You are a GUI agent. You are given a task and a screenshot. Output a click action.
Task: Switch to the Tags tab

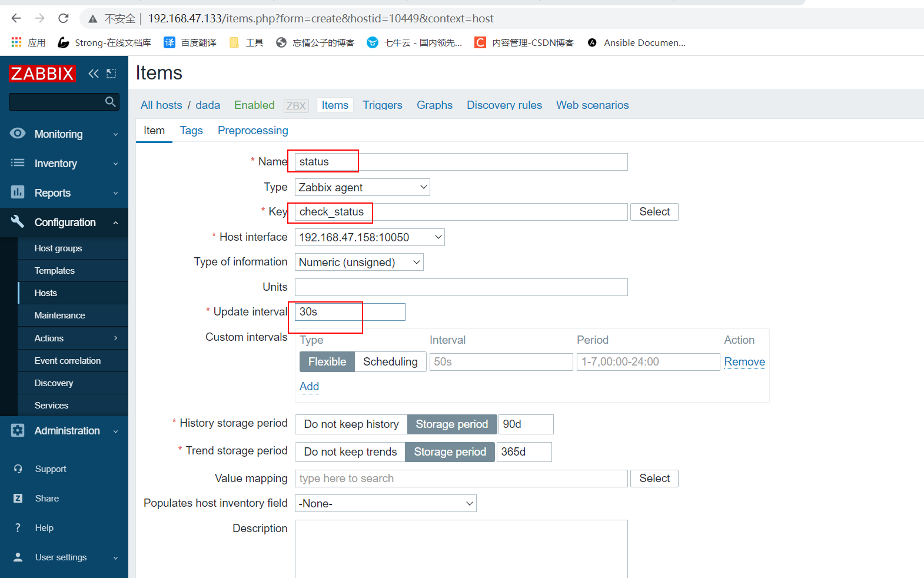coord(191,130)
